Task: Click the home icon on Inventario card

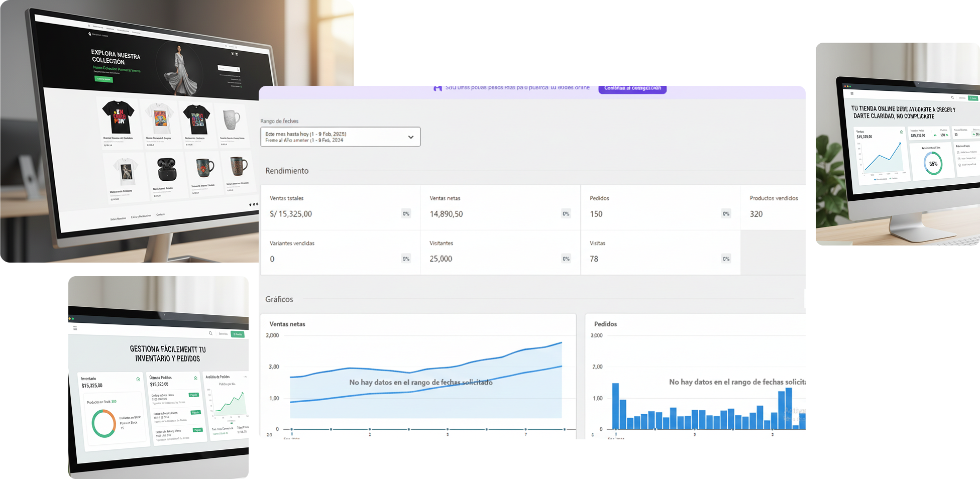Action: pos(138,379)
